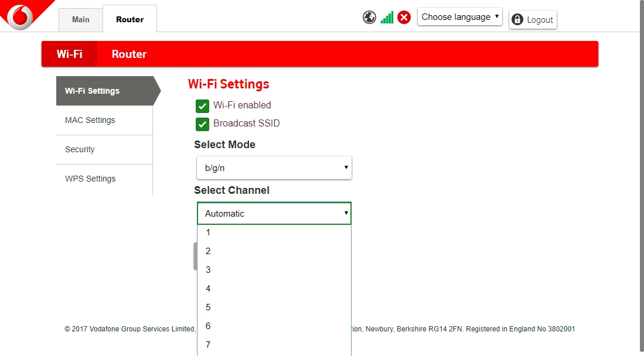Click the globe internet status icon
The width and height of the screenshot is (644, 356).
coord(369,17)
